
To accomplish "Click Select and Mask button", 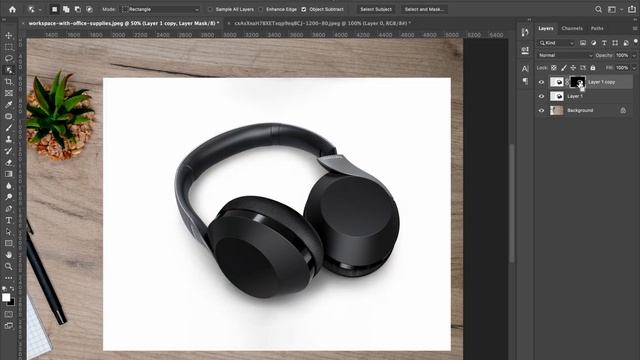I will point(424,9).
